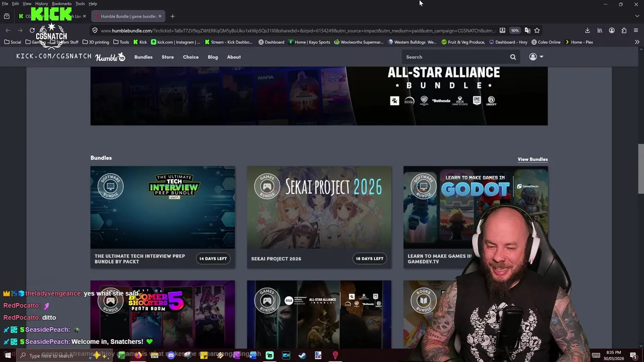Image resolution: width=644 pixels, height=362 pixels.
Task: Open the File menu
Action: [x=5, y=4]
